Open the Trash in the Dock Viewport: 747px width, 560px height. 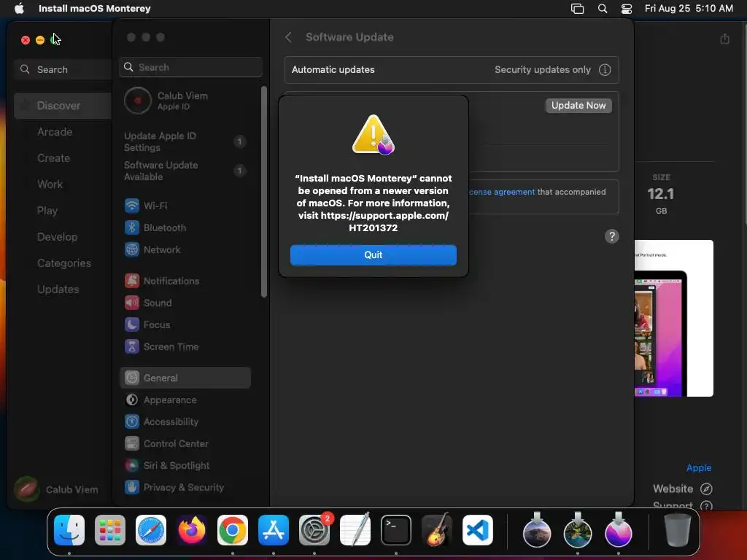[678, 530]
